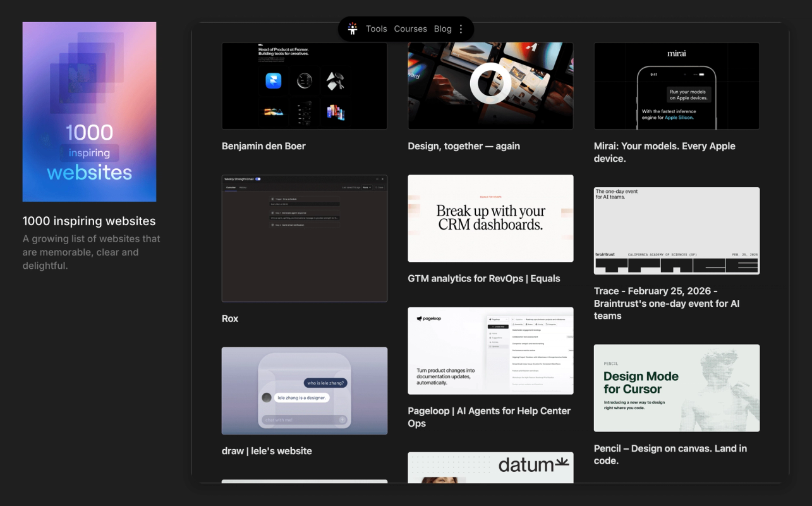
Task: Open the Pageloop documentation thumbnail
Action: click(x=490, y=351)
